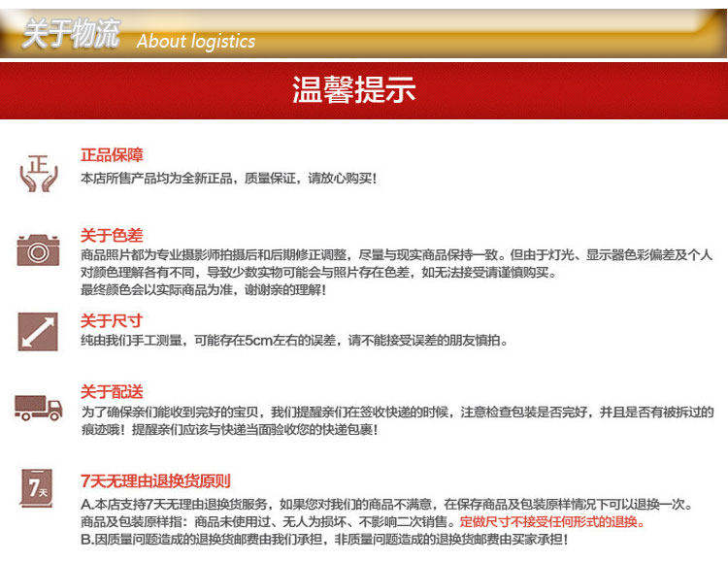Click the line starting 痕迹哦！提醒亲们
The width and height of the screenshot is (728, 562).
[229, 430]
